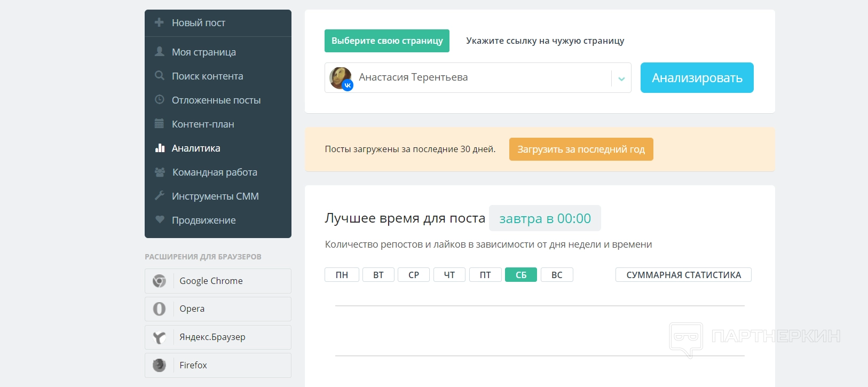Open the best post time selector
Screen dimensions: 868x387
545,218
